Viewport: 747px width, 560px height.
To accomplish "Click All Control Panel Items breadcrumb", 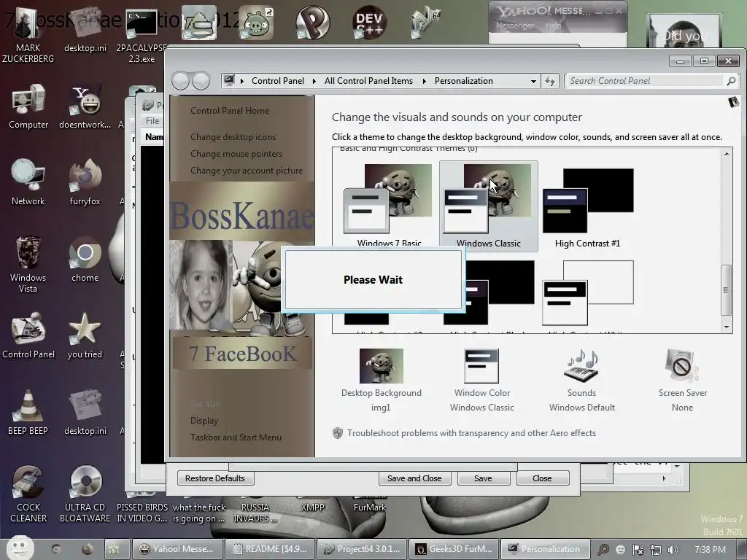I will pyautogui.click(x=368, y=81).
